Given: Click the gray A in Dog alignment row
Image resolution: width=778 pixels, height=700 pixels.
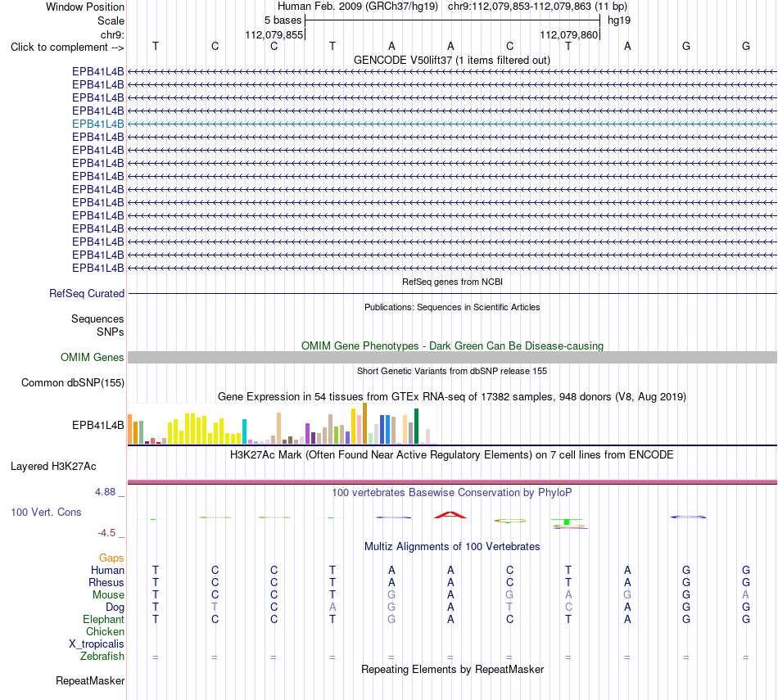Looking at the screenshot, I should point(332,607).
